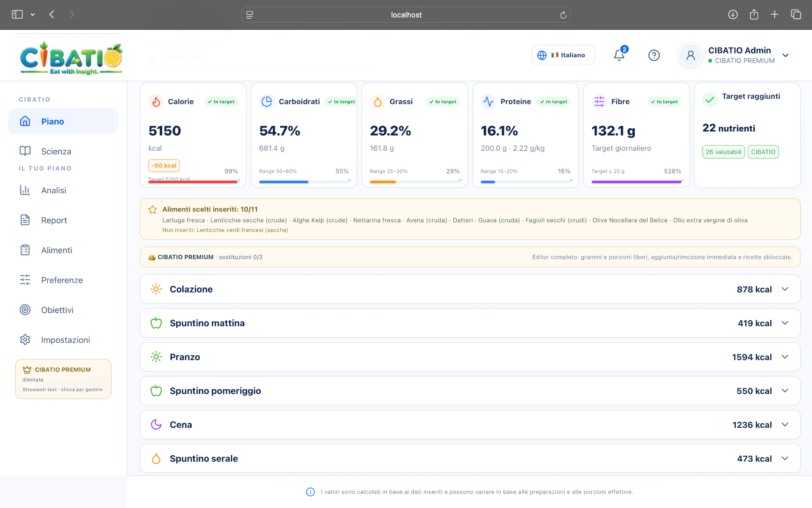
Task: Click the Colazione sun icon
Action: coord(156,289)
